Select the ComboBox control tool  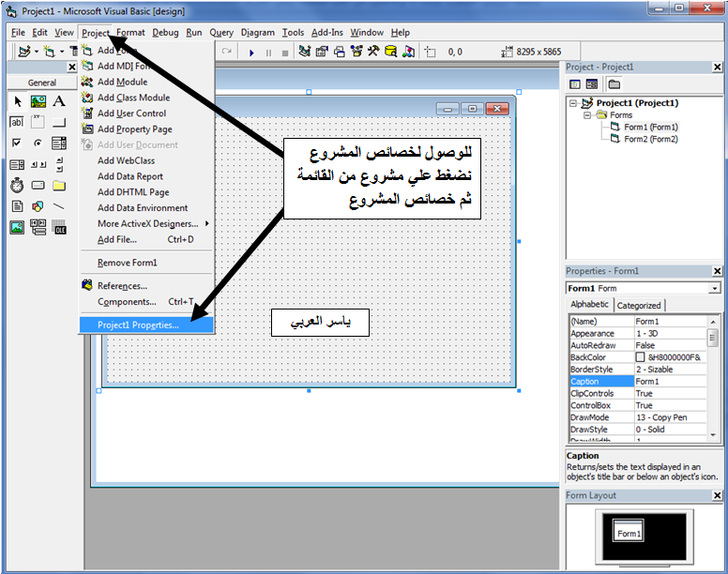pyautogui.click(x=59, y=143)
